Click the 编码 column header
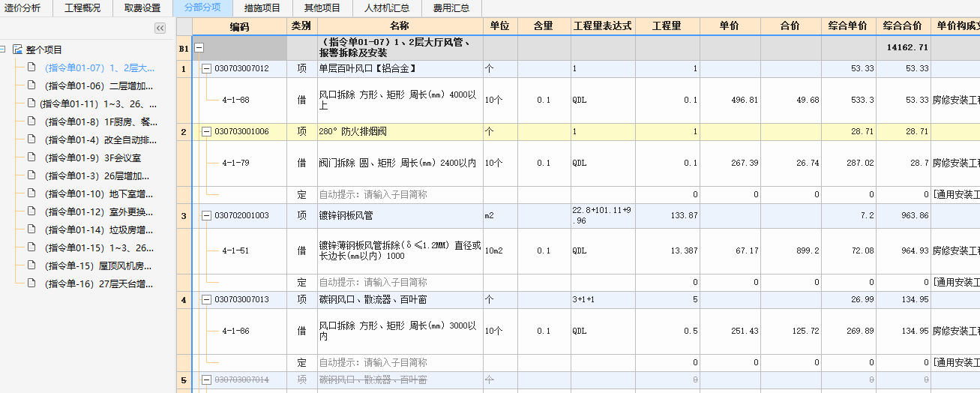980x393 pixels. [x=239, y=25]
